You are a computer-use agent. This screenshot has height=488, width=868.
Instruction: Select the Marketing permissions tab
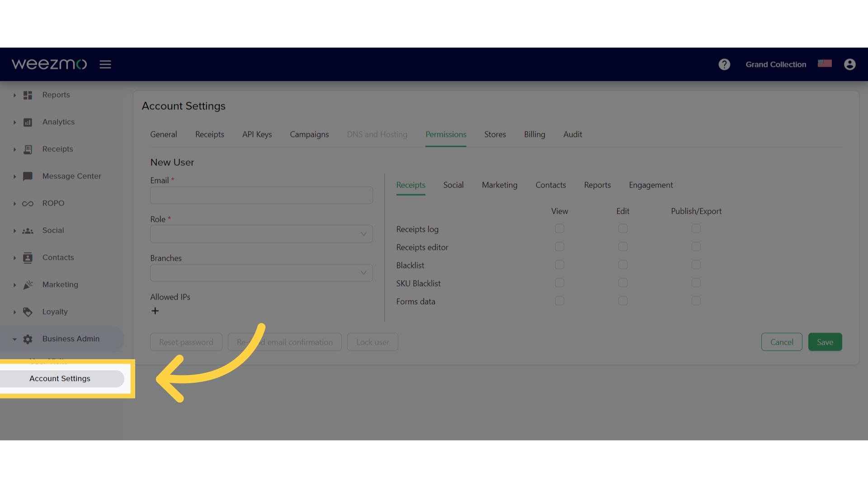tap(500, 185)
